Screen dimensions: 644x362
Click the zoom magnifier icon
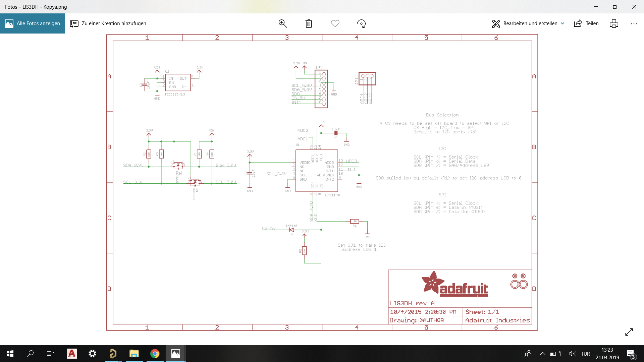tap(283, 23)
